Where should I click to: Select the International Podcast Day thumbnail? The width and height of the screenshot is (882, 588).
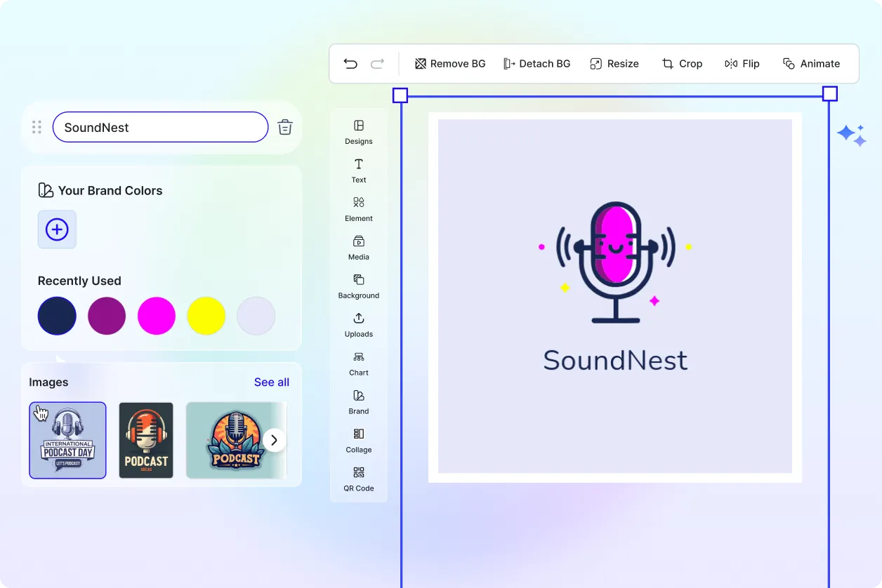click(67, 440)
